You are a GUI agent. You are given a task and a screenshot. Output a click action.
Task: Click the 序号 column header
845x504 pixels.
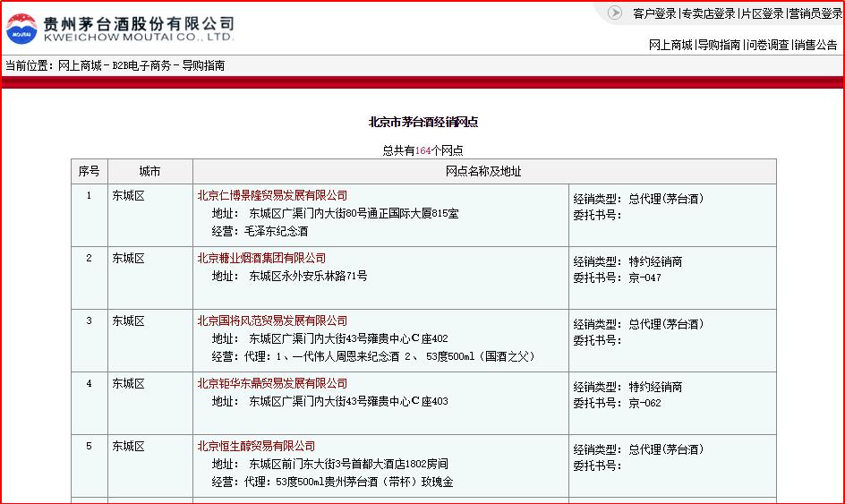click(89, 171)
